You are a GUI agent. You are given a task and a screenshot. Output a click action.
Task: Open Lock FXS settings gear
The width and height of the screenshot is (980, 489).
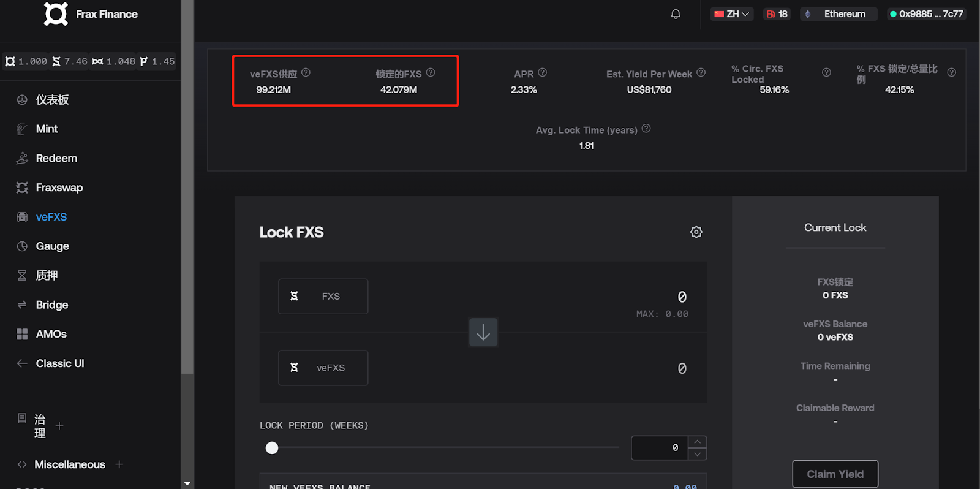point(696,232)
